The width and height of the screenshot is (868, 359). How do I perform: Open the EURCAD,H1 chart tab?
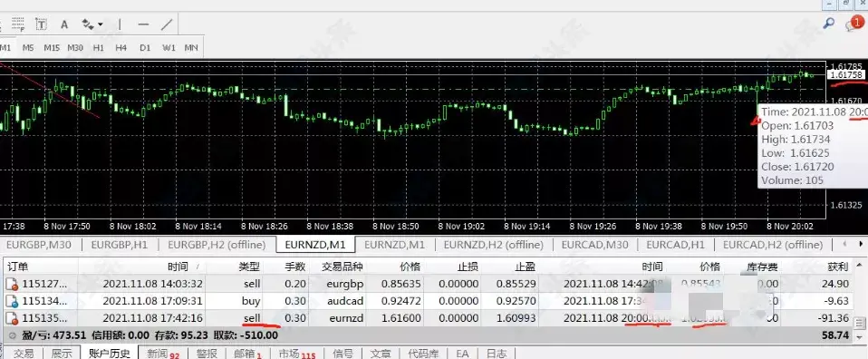coord(675,245)
